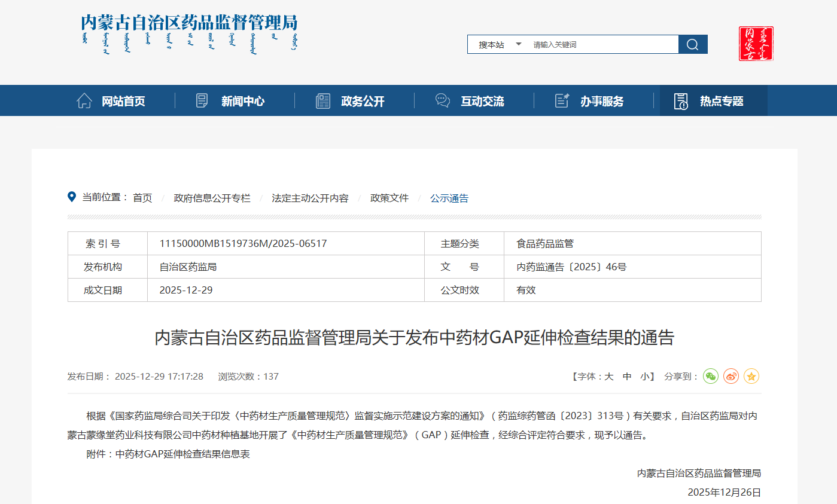Image resolution: width=837 pixels, height=504 pixels.
Task: Set font size to small (小)
Action: pos(645,377)
